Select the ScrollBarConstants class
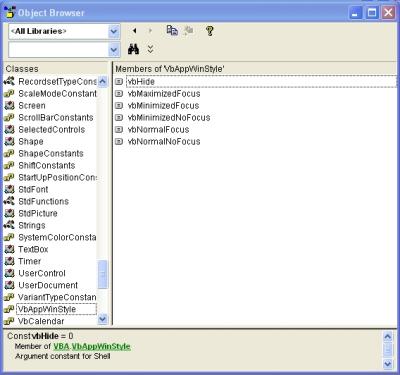Image resolution: width=400 pixels, height=375 pixels. (56, 117)
